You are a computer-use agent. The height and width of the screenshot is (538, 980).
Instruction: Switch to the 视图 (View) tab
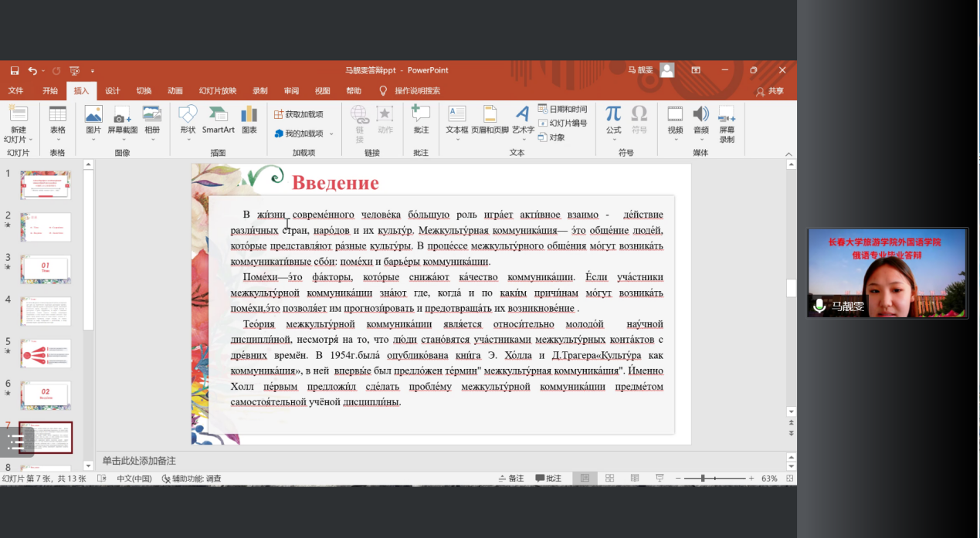(x=323, y=90)
